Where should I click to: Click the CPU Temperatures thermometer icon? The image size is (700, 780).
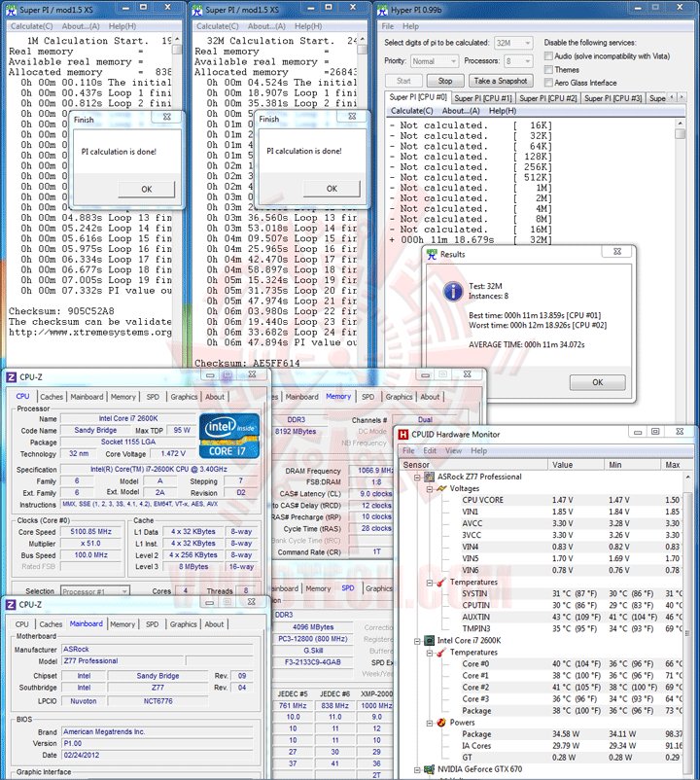click(441, 653)
